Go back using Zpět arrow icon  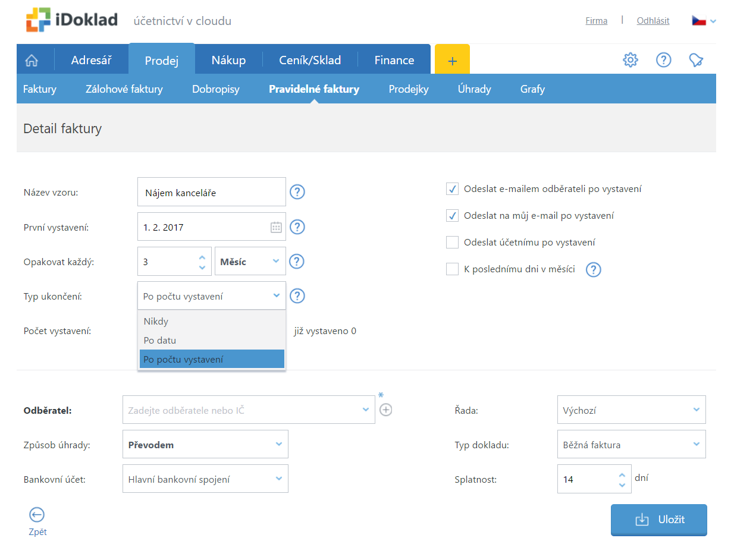point(37,515)
